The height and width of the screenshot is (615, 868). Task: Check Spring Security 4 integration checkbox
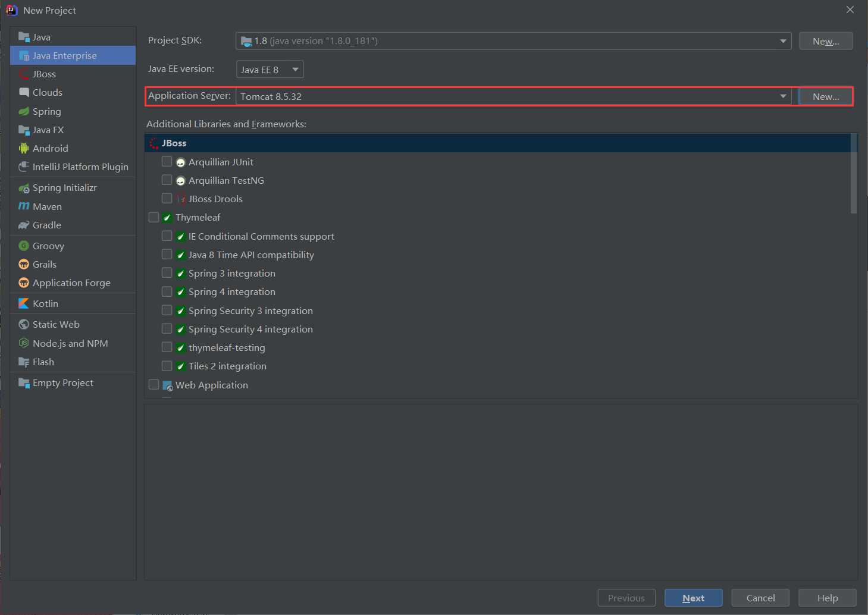[x=167, y=328]
